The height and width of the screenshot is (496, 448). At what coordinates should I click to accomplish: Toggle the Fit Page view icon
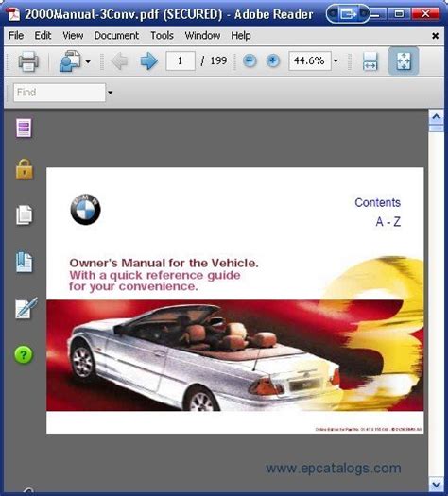pos(404,60)
